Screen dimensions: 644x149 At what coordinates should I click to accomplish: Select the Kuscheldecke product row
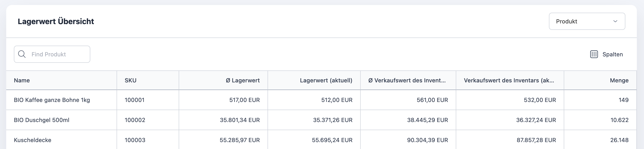pos(32,140)
